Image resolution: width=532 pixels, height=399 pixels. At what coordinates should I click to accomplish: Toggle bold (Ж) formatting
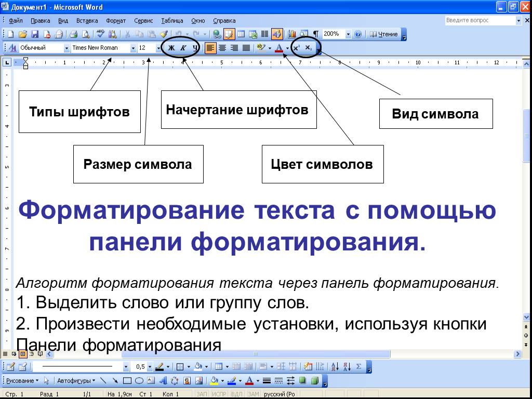tap(171, 48)
